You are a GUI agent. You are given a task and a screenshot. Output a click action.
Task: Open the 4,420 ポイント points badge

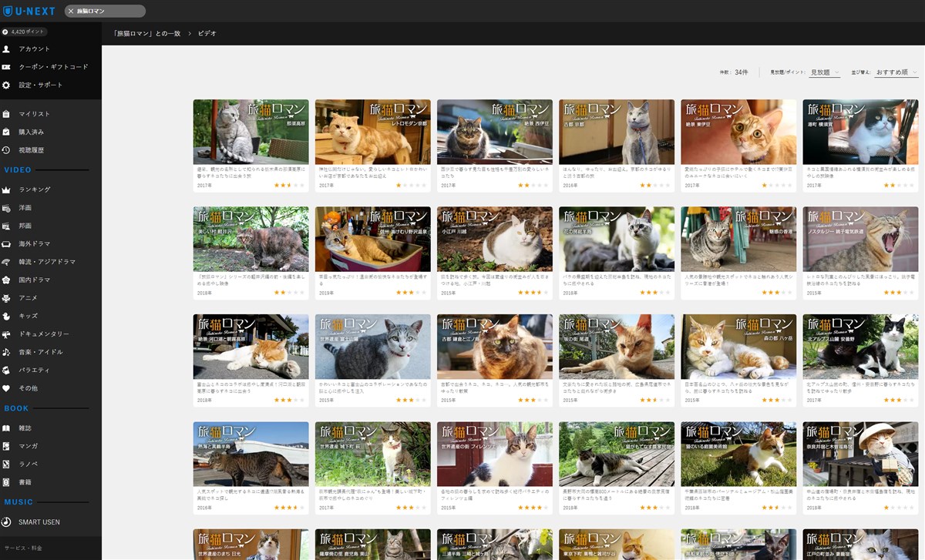[x=25, y=32]
